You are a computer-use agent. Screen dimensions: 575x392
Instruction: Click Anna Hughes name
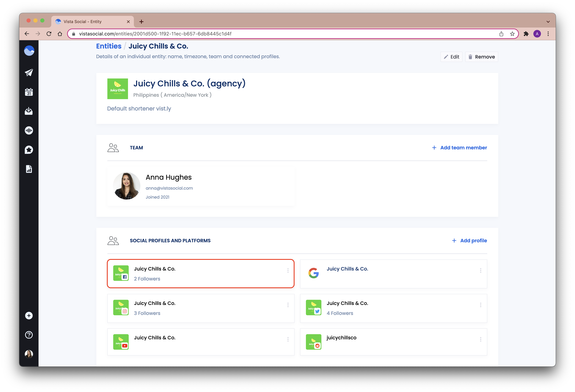pos(168,177)
